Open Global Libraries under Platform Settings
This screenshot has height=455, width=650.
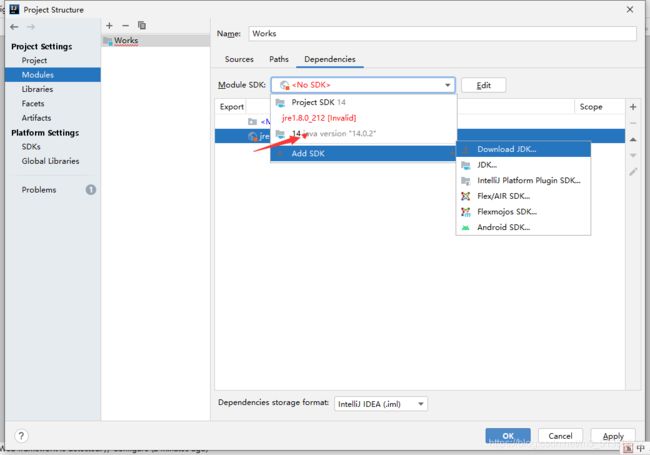click(x=53, y=161)
